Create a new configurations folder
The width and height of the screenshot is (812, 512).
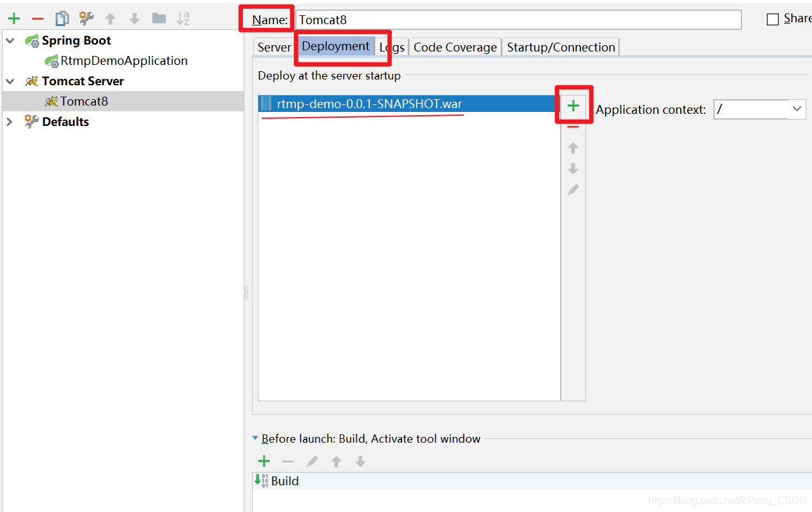[158, 18]
